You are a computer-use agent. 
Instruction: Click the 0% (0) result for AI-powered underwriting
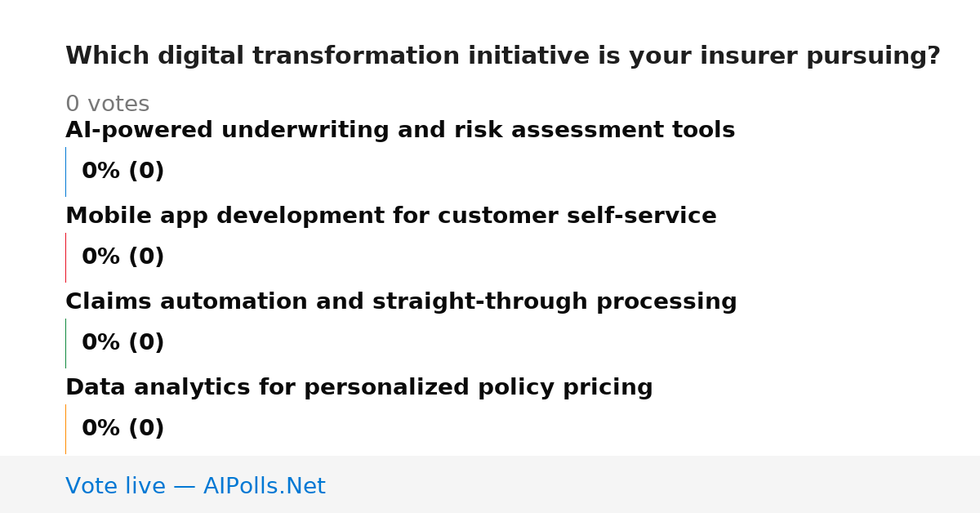pyautogui.click(x=123, y=172)
